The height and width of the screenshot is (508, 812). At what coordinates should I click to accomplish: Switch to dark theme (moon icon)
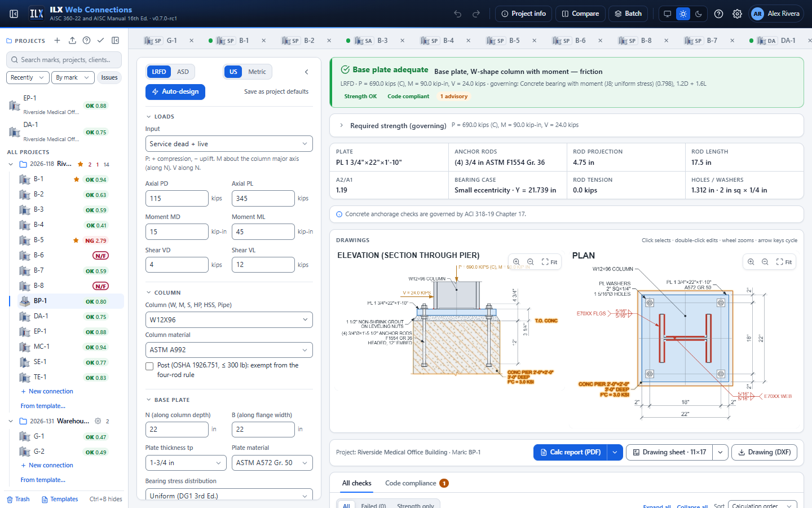click(699, 14)
